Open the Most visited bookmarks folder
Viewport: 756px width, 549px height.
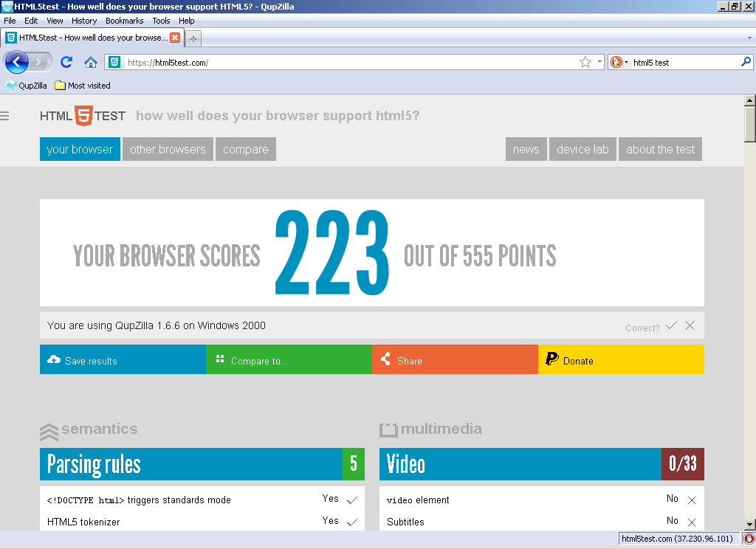83,86
